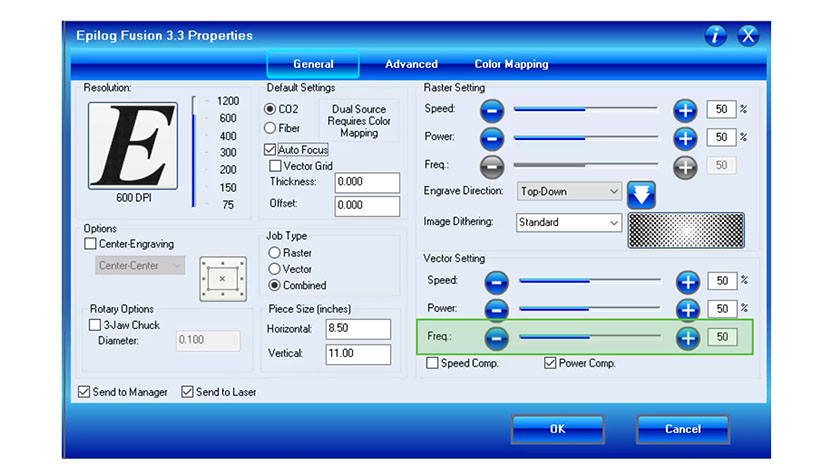Open the Center-Center dropdown

click(140, 266)
